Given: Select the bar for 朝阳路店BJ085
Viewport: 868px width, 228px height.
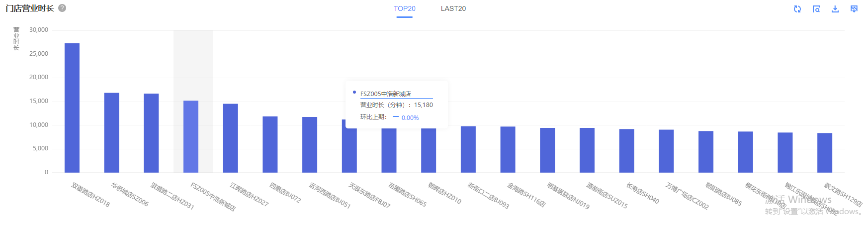Looking at the screenshot, I should 706,152.
